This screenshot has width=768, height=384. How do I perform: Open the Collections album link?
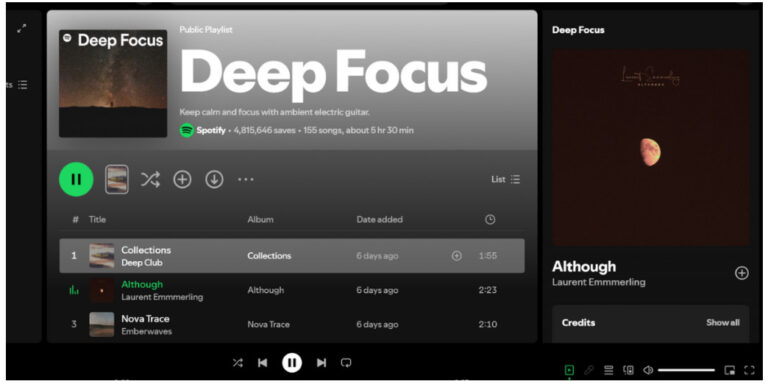tap(269, 256)
